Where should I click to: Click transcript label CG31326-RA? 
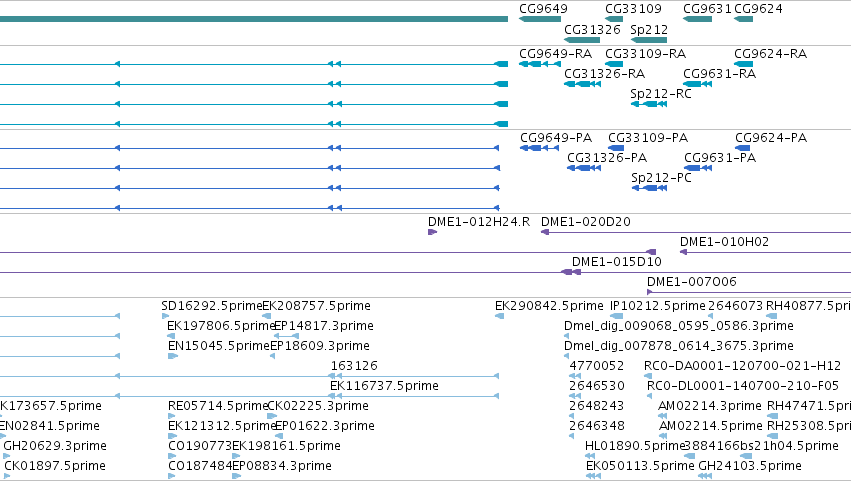pos(605,73)
